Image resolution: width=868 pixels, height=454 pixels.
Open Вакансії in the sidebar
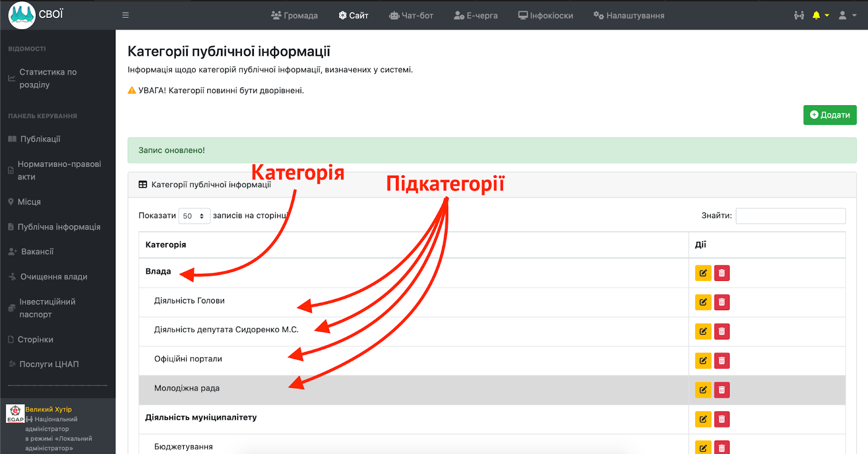[x=37, y=252]
